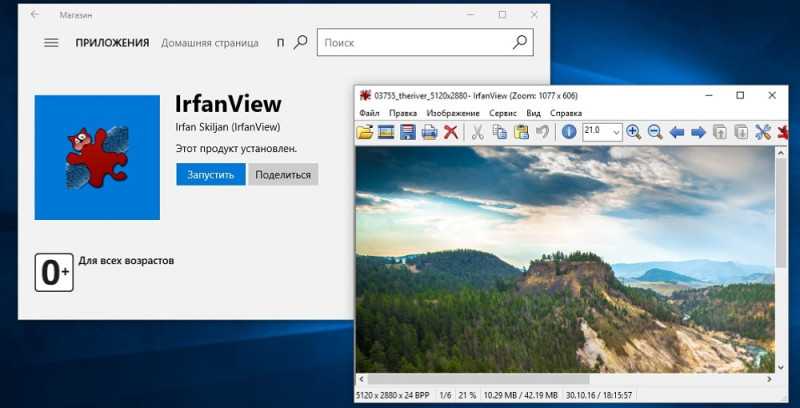Show image information via the blue info icon

coord(569,133)
